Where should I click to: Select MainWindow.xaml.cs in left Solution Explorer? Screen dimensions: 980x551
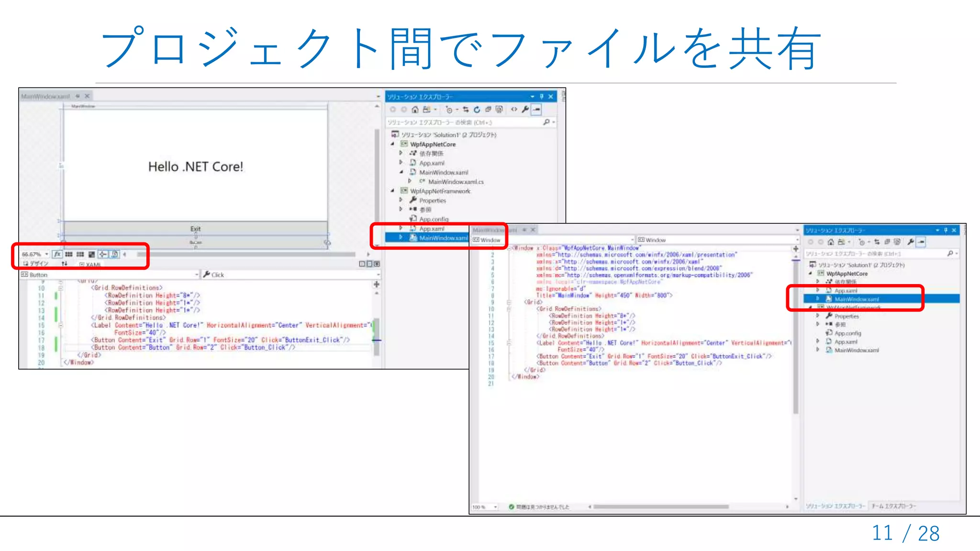456,182
